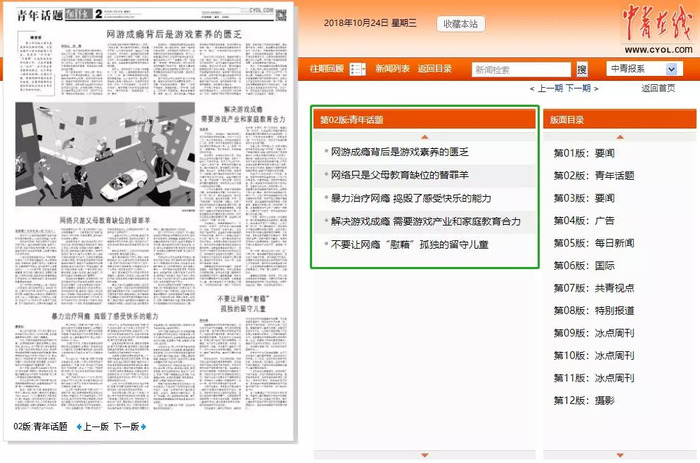The width and height of the screenshot is (700, 463).
Task: Click the blue left arrow beside 上一版
Action: point(79,427)
